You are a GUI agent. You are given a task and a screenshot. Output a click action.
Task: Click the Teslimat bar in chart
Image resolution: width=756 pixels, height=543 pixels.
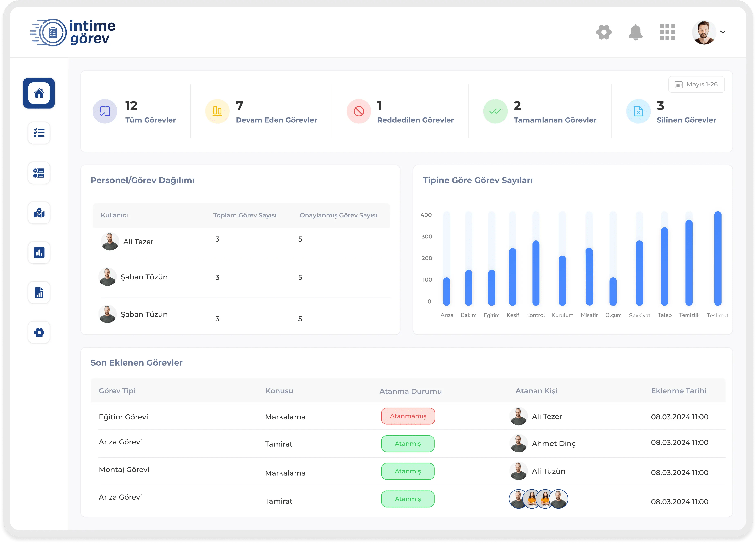point(718,258)
